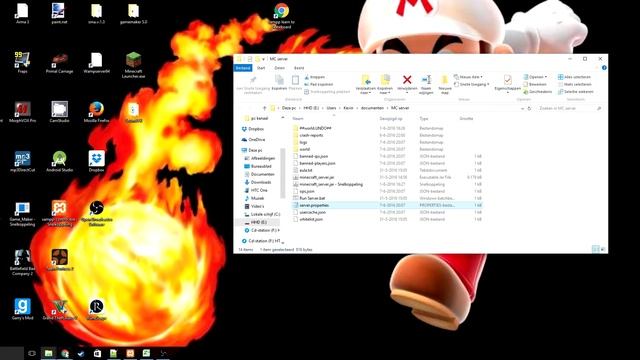Click Kevin in the address path
This screenshot has width=640, height=360.
click(x=348, y=108)
